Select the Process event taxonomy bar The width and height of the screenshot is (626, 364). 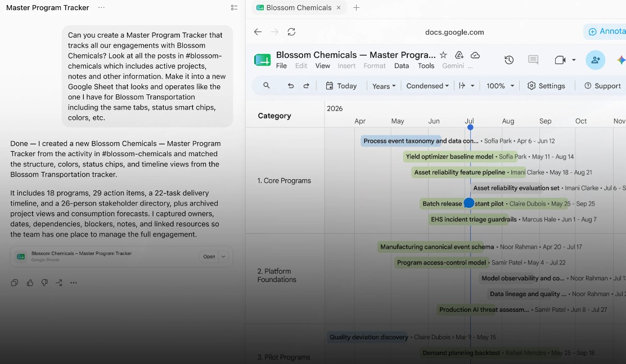(401, 141)
